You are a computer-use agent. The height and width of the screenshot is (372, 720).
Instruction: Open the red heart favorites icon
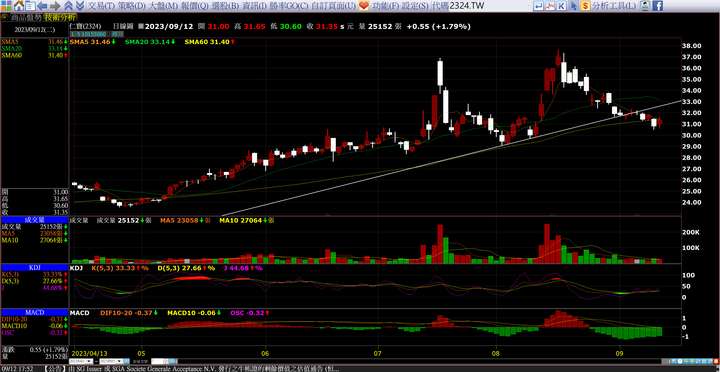click(x=364, y=6)
